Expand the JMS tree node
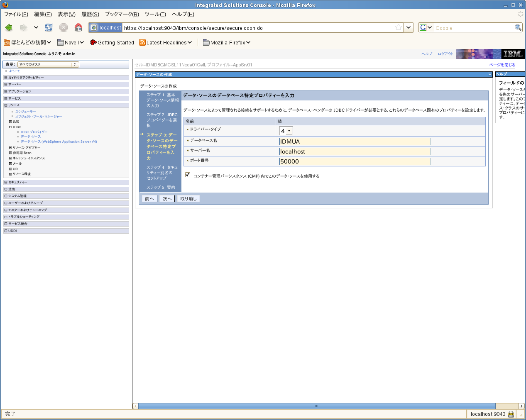 [10, 122]
